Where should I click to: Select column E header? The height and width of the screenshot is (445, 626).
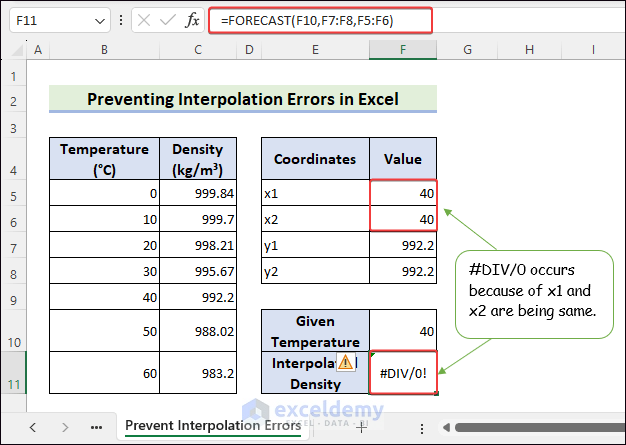[x=315, y=50]
